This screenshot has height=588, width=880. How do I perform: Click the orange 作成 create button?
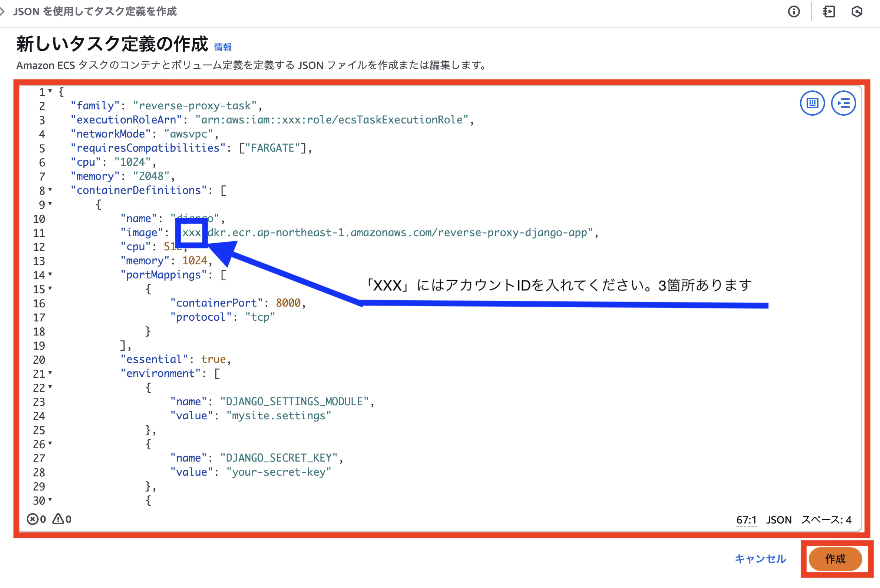point(835,559)
